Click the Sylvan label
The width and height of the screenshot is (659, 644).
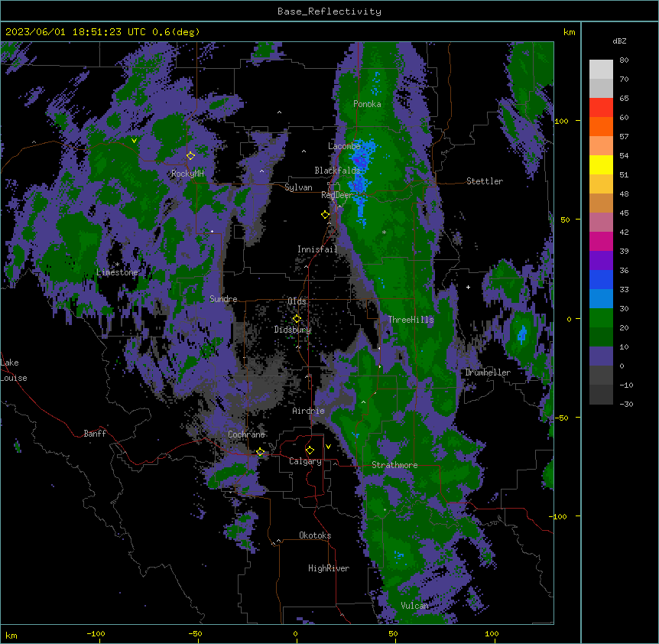(x=298, y=188)
